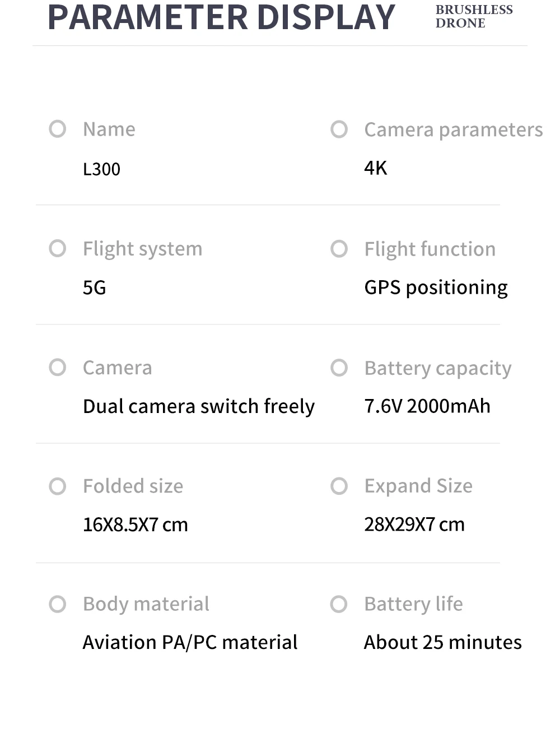Click the BRUSHLESS DRONE label

474,17
